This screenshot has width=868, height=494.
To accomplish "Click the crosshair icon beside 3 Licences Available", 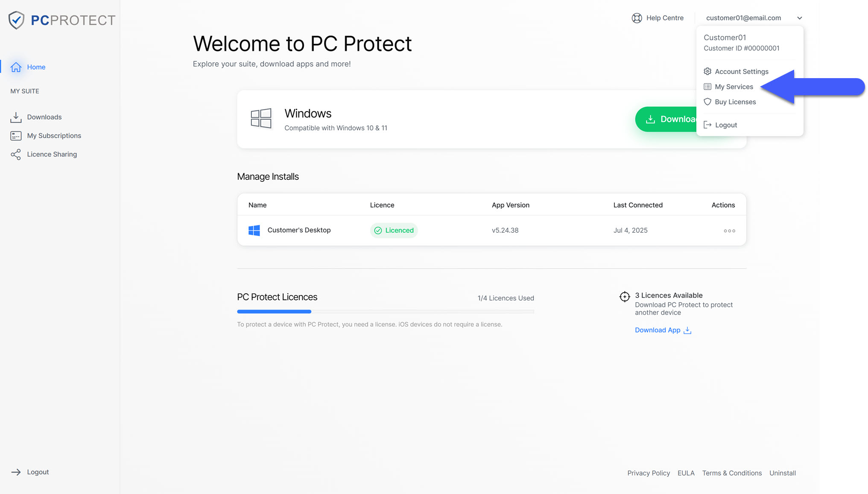I will [x=625, y=297].
